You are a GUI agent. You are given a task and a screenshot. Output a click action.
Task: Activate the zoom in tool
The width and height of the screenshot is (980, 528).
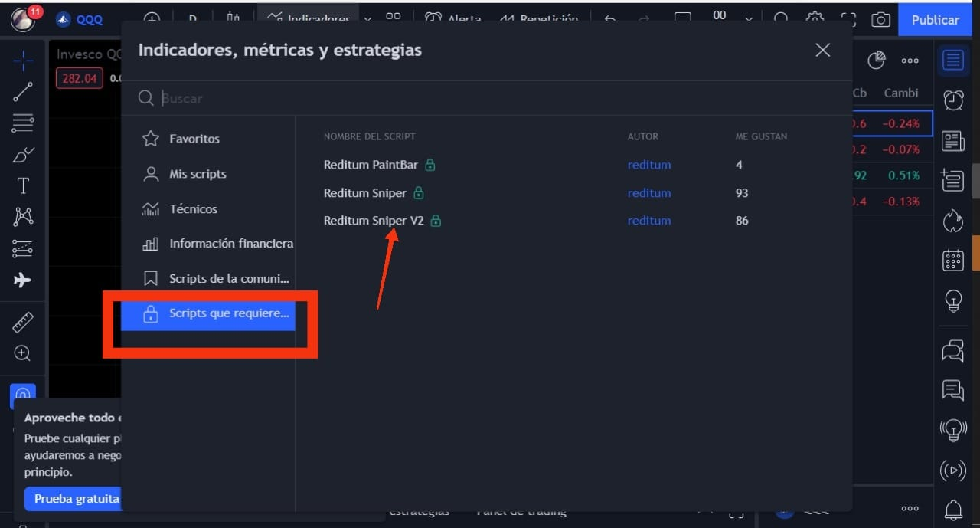[x=23, y=353]
